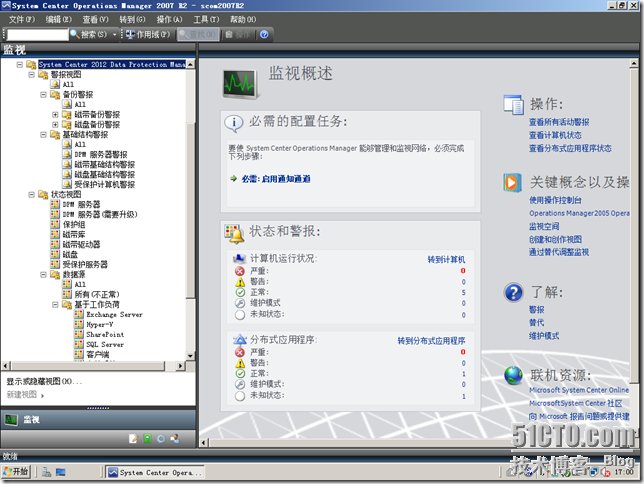Select the SharePoint view in tree
This screenshot has height=484, width=644.
pyautogui.click(x=105, y=334)
